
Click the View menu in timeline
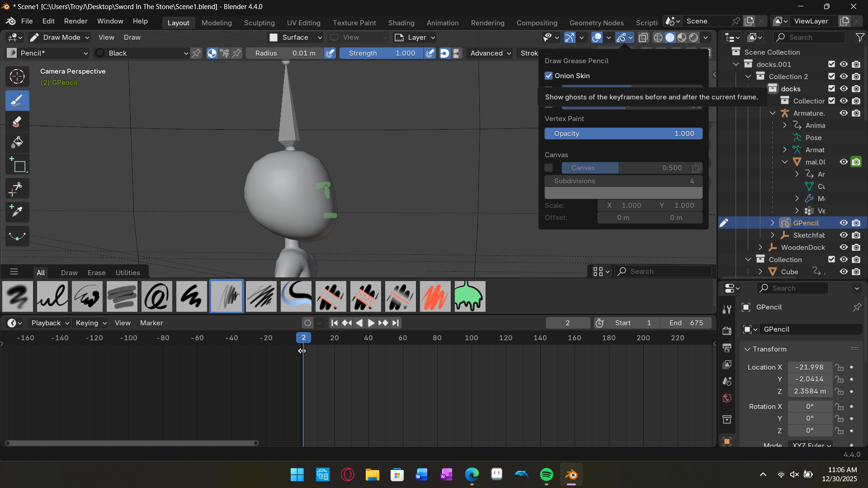[x=123, y=323]
